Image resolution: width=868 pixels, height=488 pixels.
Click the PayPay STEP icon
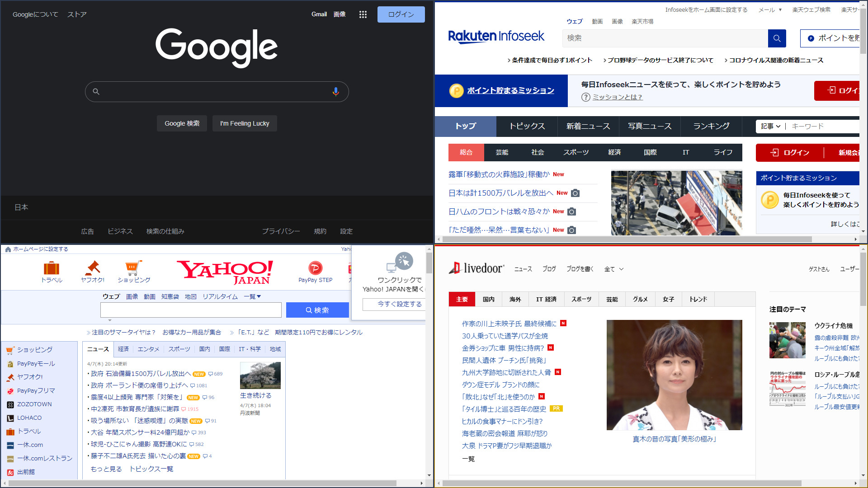315,268
